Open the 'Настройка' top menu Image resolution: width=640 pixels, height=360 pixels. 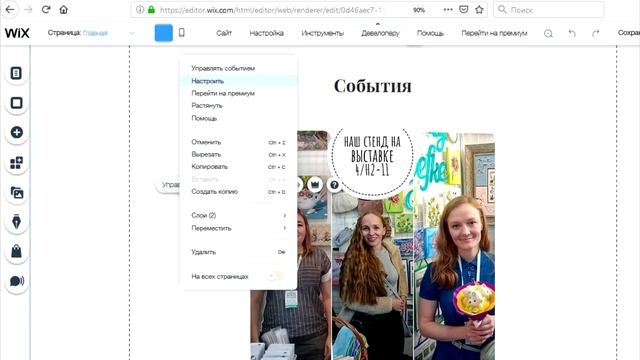tap(267, 33)
